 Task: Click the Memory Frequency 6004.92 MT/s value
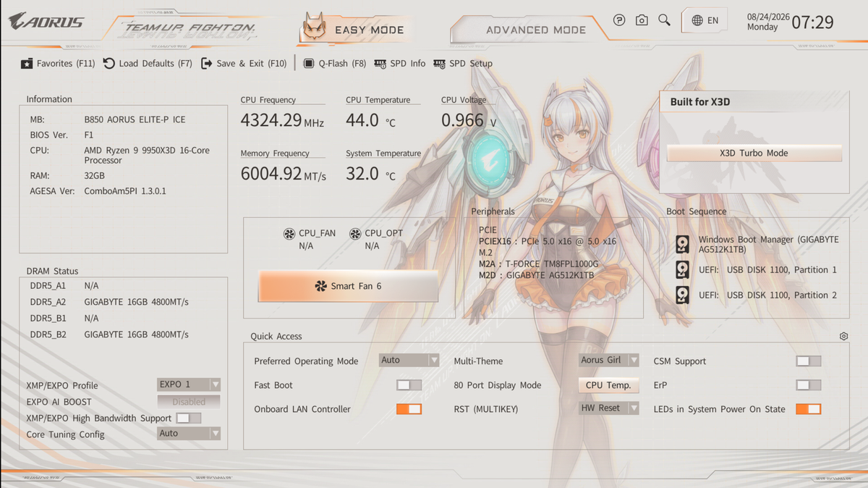click(283, 174)
